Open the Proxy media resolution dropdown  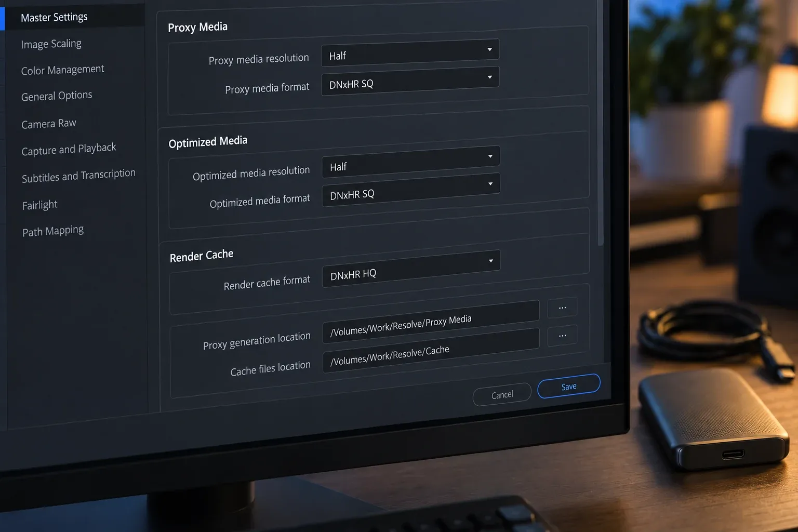click(410, 52)
